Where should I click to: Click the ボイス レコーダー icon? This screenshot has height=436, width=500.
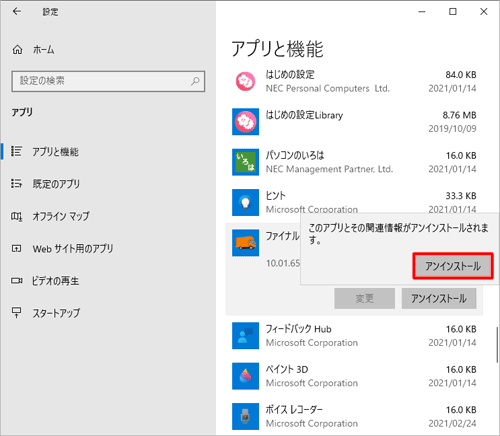tap(245, 416)
